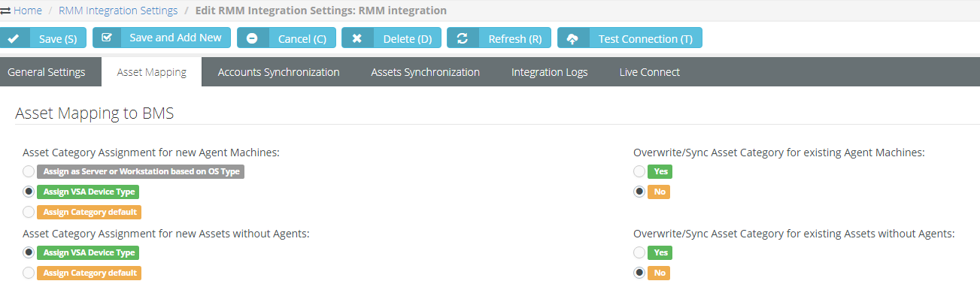Set Overwrite Assets without Agents to Yes
Screen dimensions: 980x293
click(639, 252)
